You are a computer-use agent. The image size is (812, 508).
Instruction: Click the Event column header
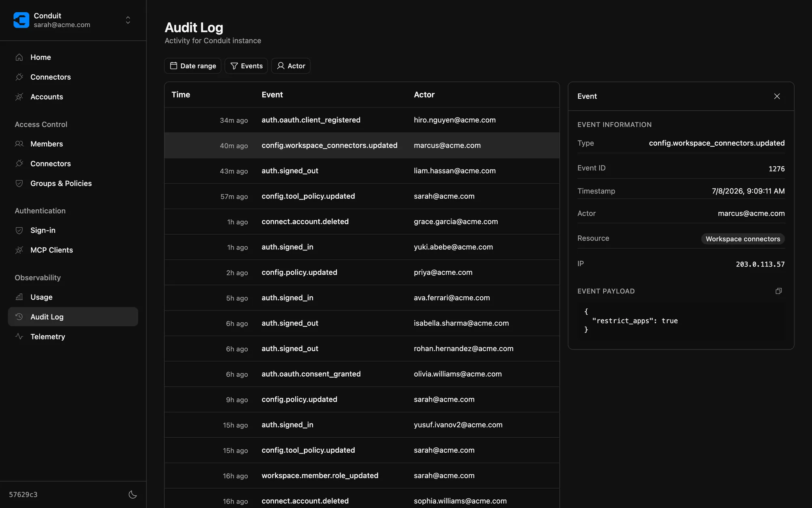point(272,95)
